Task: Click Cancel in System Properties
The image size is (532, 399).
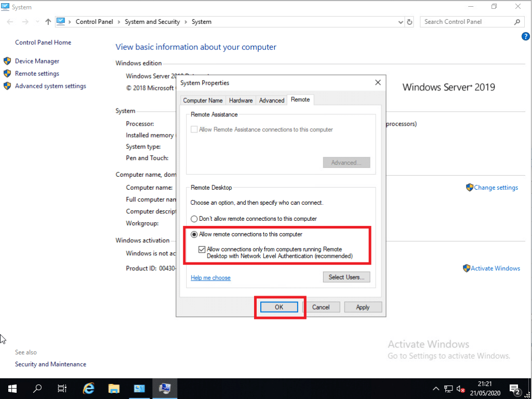Action: [321, 307]
